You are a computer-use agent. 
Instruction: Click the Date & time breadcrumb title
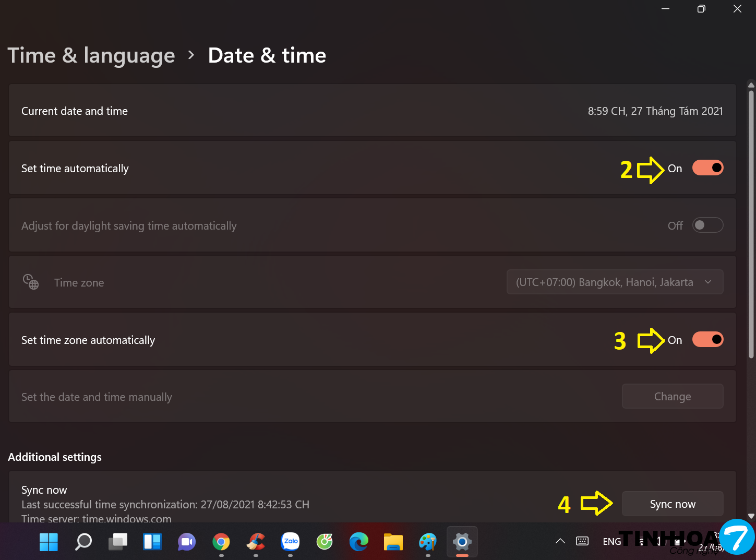[x=267, y=55]
